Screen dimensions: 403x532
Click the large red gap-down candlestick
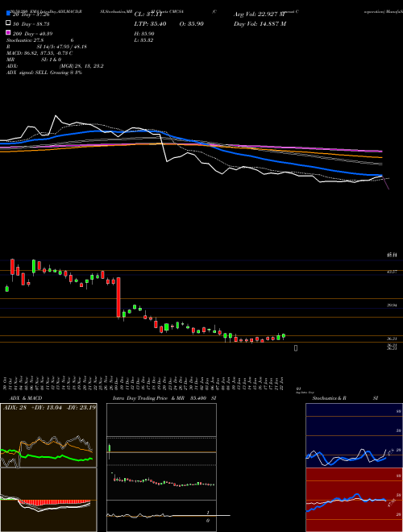click(118, 297)
